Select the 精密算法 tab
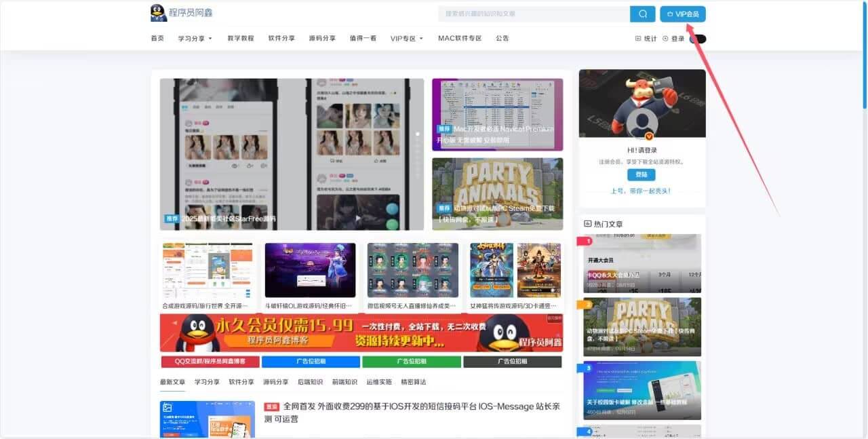Screen dimensions: 868x439 (414, 382)
